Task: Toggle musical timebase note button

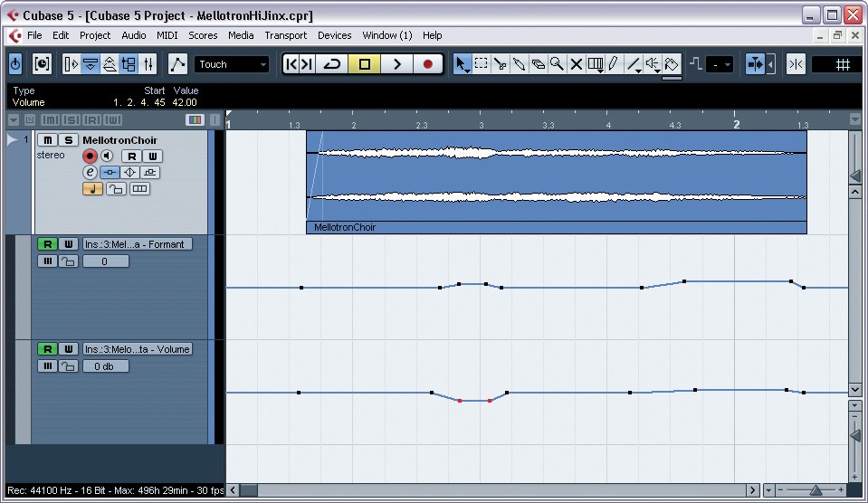Action: point(92,189)
